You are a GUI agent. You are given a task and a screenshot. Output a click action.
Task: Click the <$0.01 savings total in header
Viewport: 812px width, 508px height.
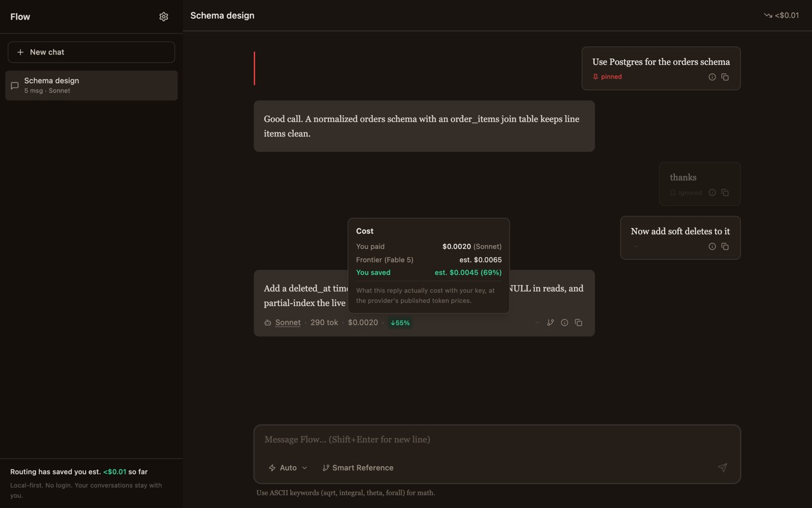tap(787, 15)
